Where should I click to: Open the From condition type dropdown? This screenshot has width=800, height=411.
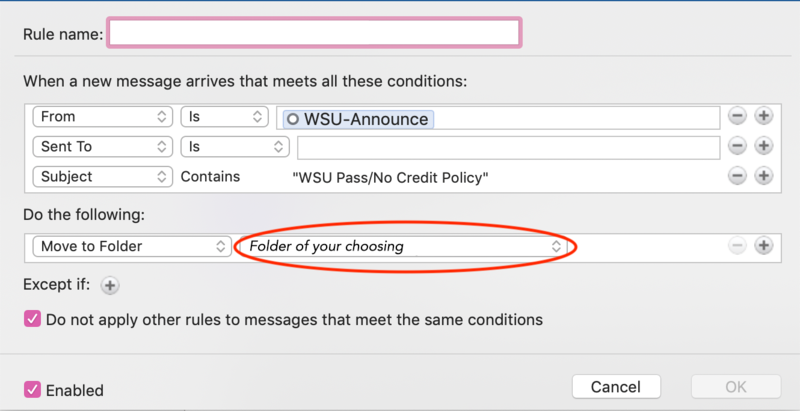pyautogui.click(x=102, y=117)
